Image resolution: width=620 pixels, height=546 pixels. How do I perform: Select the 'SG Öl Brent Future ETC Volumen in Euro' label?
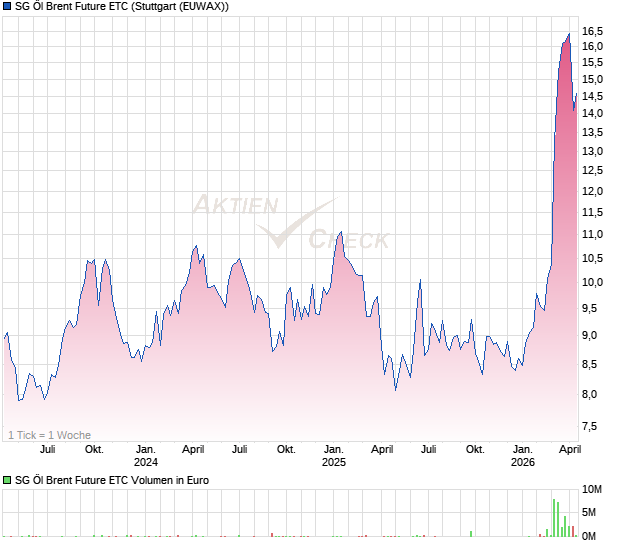tap(112, 480)
